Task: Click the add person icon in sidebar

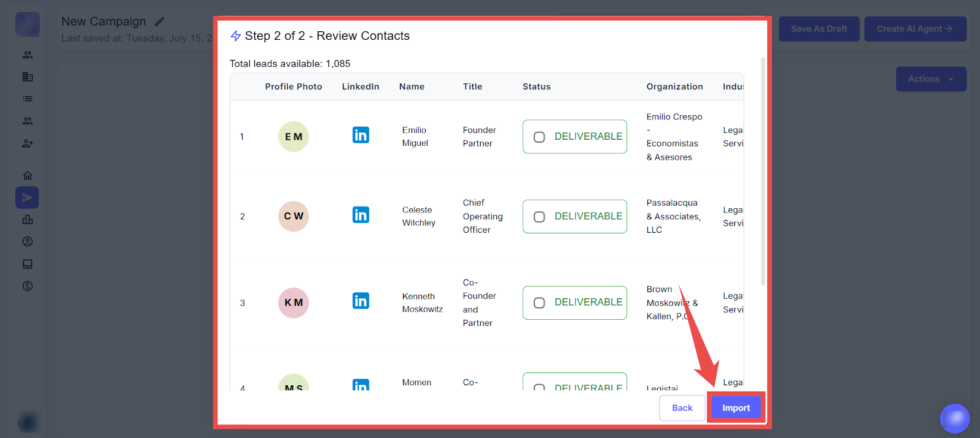Action: pyautogui.click(x=28, y=143)
